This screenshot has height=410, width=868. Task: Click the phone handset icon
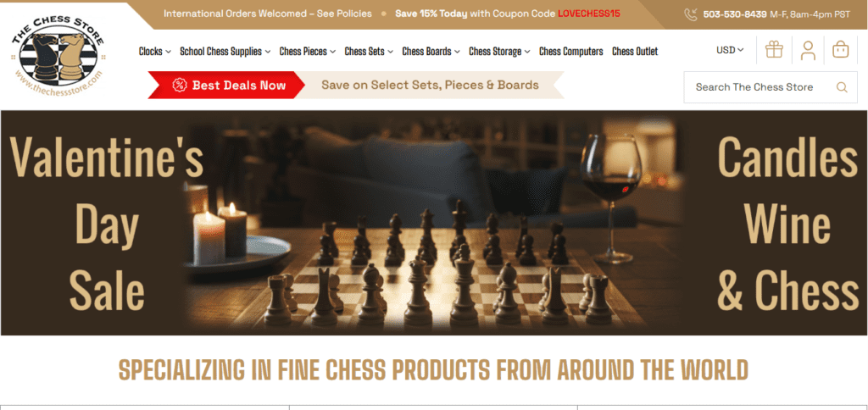tap(690, 14)
